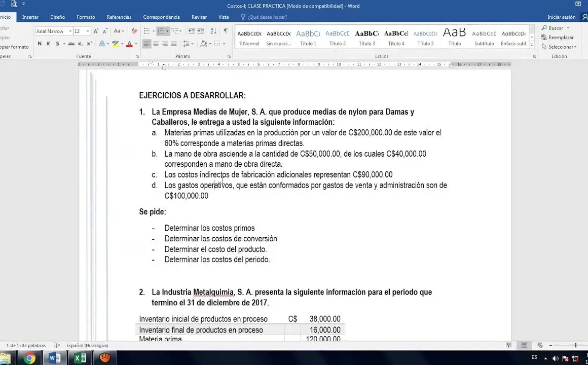Screen dimensions: 588x365
Task: Click Copiar formato painter
Action: coord(14,47)
